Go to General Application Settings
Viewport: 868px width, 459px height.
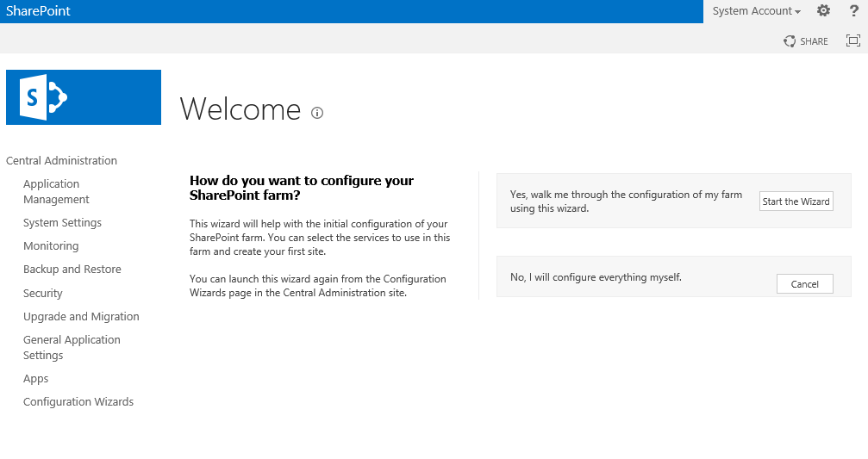tap(72, 347)
